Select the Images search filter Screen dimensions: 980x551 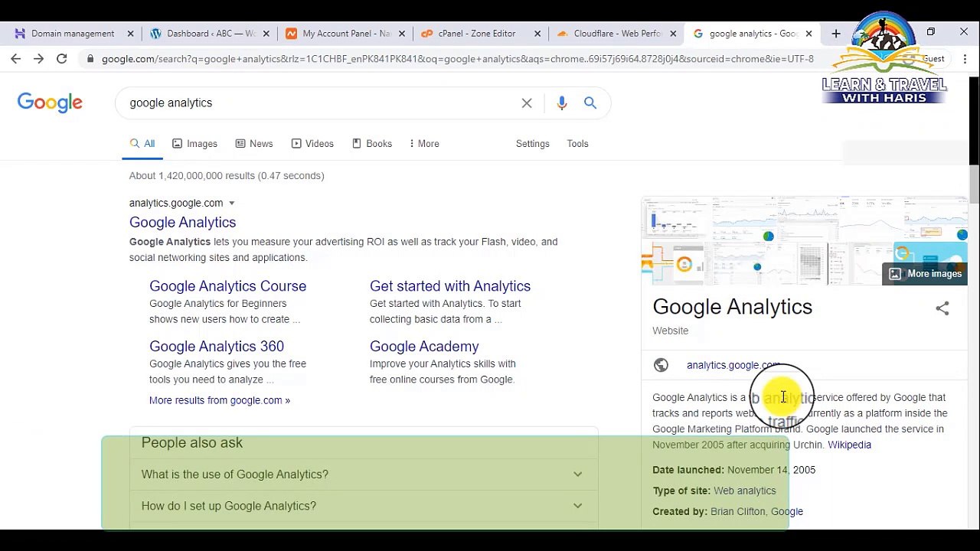tap(194, 144)
